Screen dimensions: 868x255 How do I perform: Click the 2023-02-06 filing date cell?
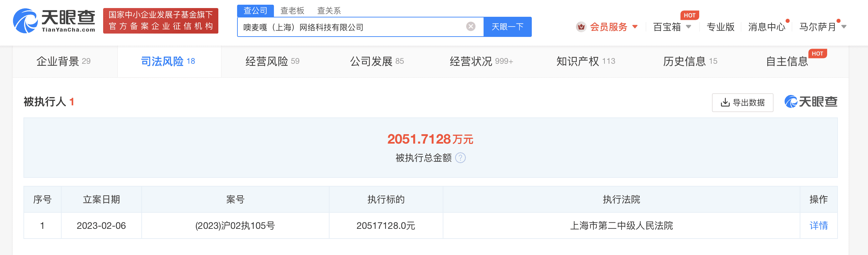coord(101,225)
